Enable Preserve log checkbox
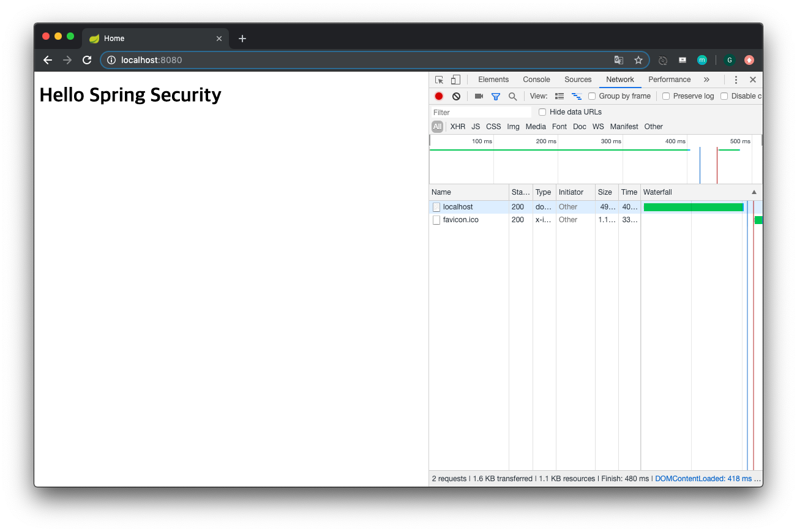797x532 pixels. 666,96
